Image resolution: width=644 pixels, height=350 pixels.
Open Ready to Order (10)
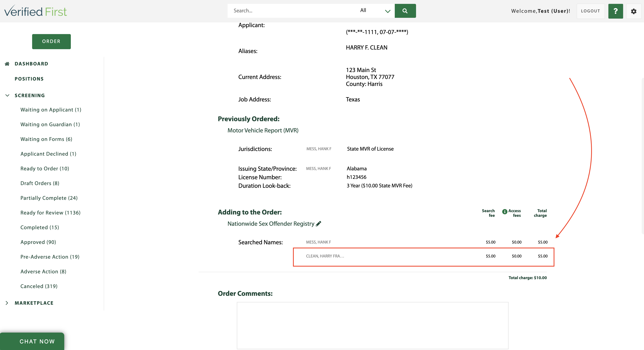45,169
